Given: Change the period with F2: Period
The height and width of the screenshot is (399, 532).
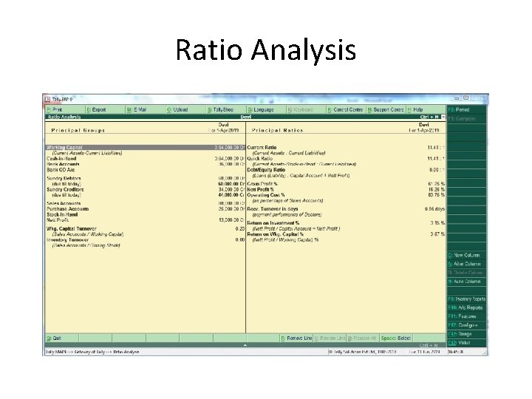Looking at the screenshot, I should [x=466, y=109].
